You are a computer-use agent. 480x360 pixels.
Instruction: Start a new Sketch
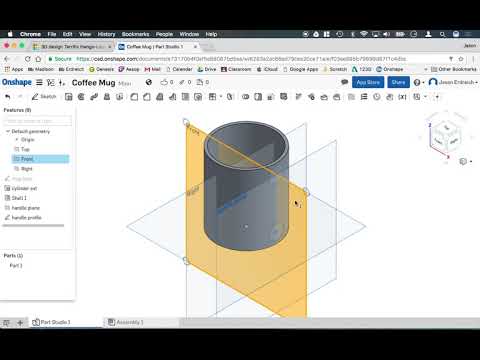click(x=44, y=97)
